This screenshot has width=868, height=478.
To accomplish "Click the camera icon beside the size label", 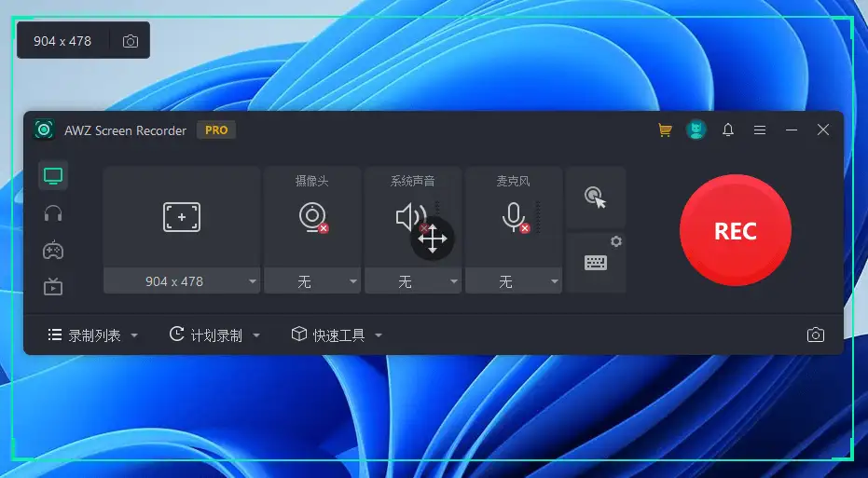I will point(131,41).
